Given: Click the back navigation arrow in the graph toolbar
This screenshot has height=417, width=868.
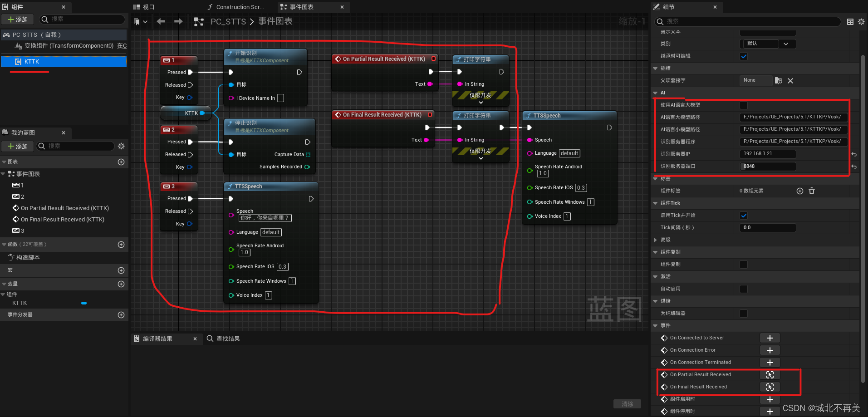Looking at the screenshot, I should pyautogui.click(x=161, y=21).
